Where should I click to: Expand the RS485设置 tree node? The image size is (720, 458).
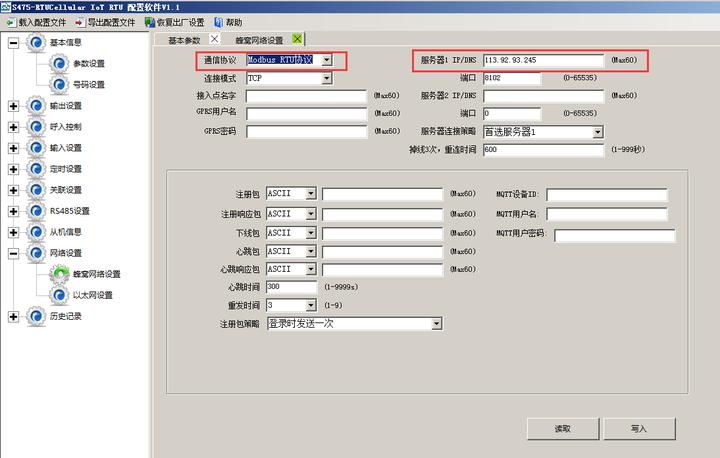click(x=13, y=211)
